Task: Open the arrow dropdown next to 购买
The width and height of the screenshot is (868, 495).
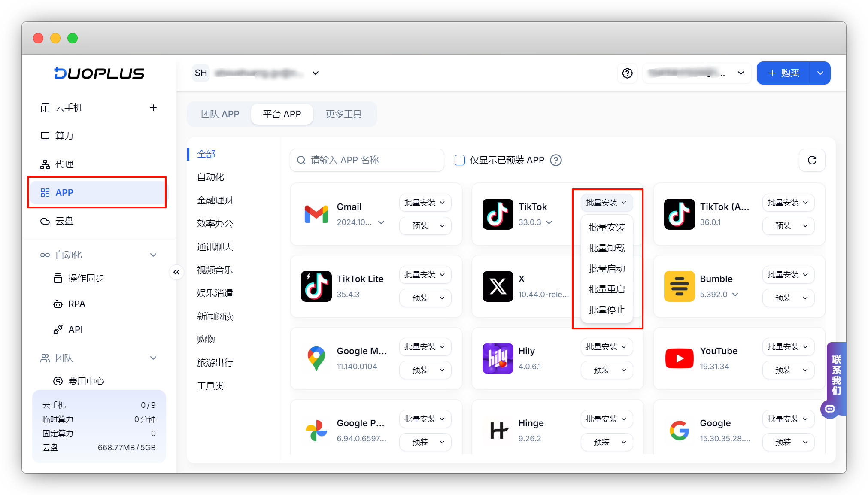Action: [x=820, y=73]
